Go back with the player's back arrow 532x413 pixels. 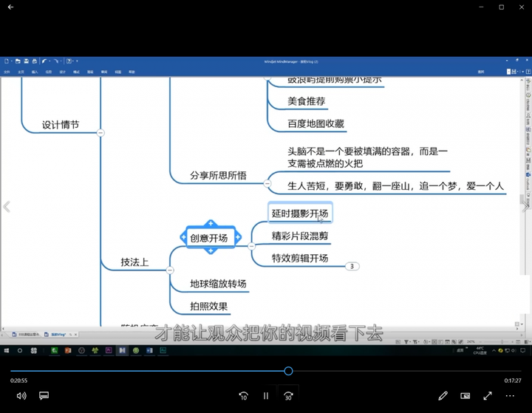pyautogui.click(x=10, y=7)
